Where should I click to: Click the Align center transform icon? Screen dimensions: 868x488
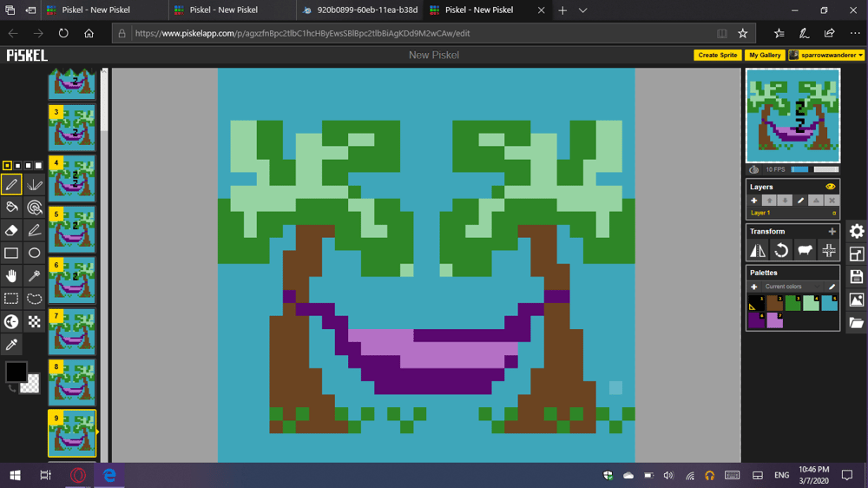click(x=829, y=250)
